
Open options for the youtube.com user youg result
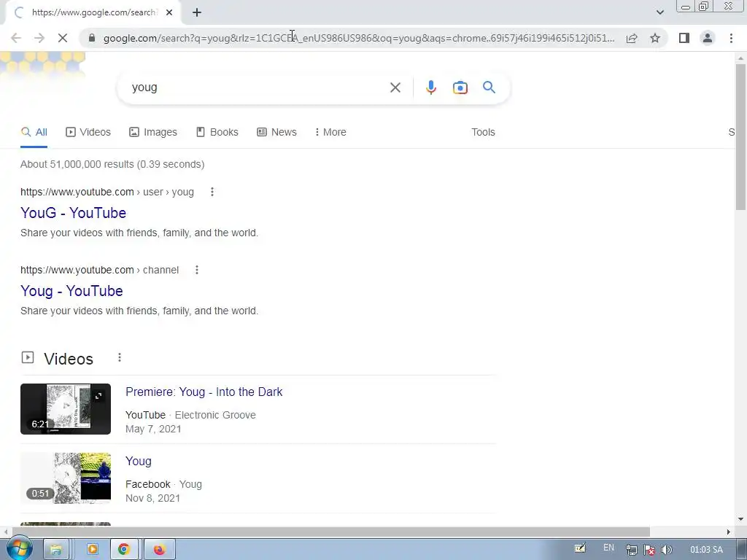coord(212,192)
